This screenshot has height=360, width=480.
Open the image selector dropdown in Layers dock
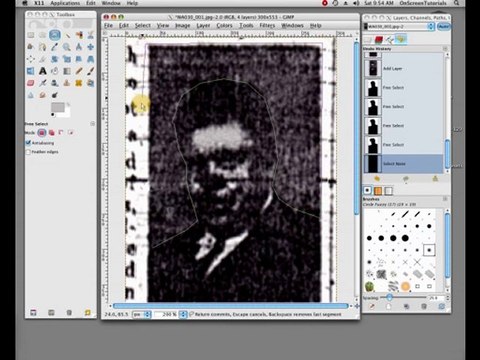point(399,27)
